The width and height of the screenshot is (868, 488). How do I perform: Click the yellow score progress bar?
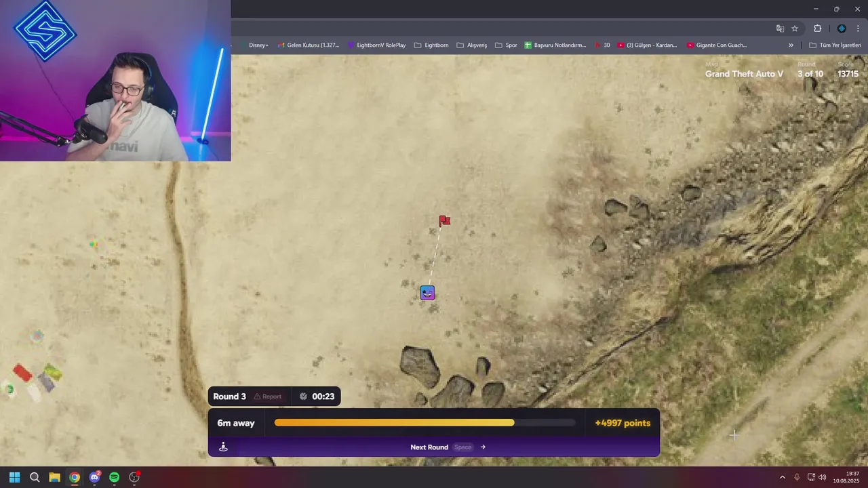tap(425, 423)
